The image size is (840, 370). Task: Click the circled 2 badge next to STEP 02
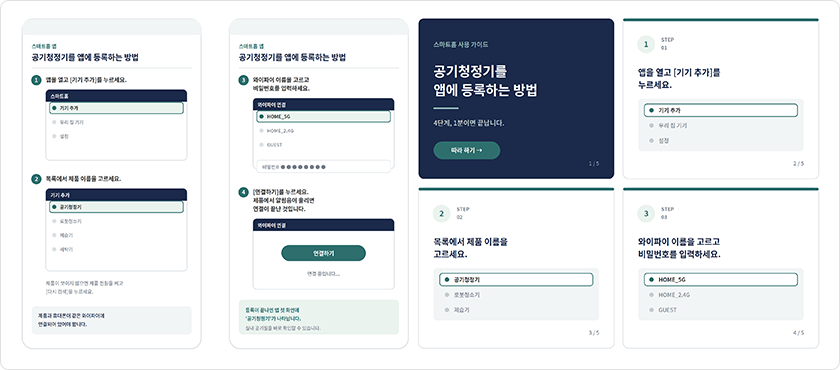click(x=441, y=214)
